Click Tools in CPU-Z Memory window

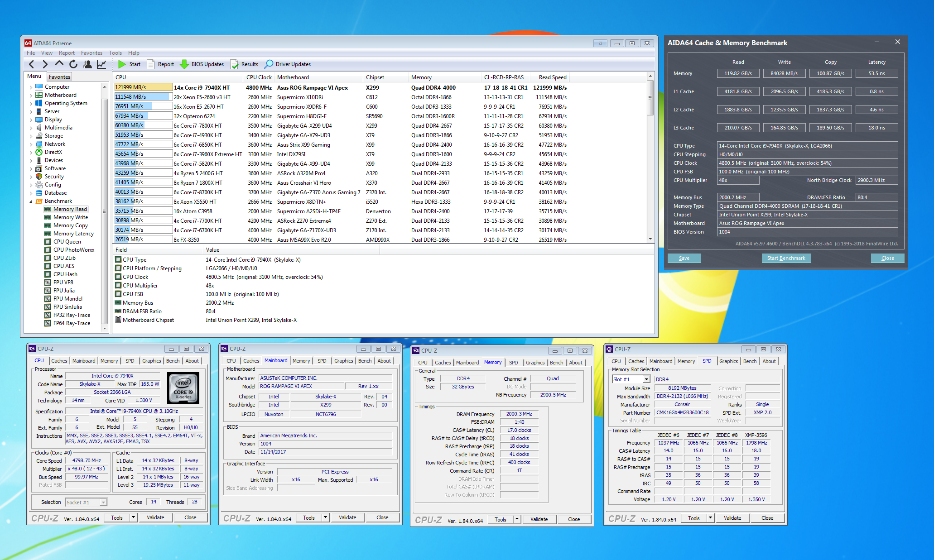pyautogui.click(x=500, y=519)
